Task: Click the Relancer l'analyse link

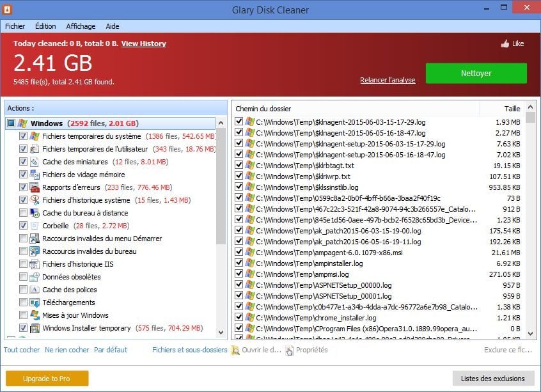Action: pyautogui.click(x=388, y=80)
